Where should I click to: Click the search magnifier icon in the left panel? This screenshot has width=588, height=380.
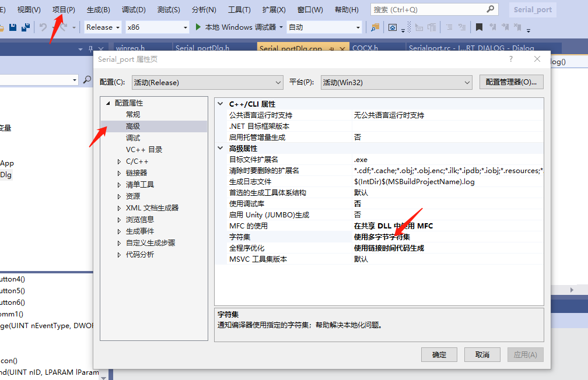pyautogui.click(x=87, y=80)
